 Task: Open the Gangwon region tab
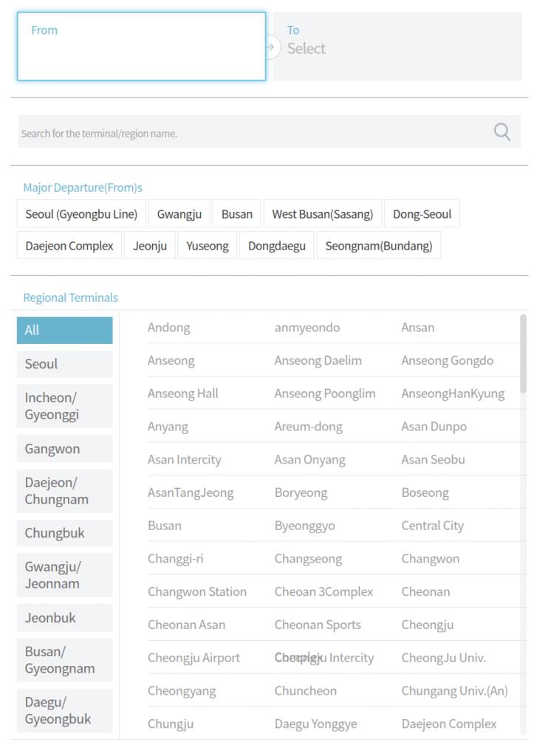[x=65, y=449]
